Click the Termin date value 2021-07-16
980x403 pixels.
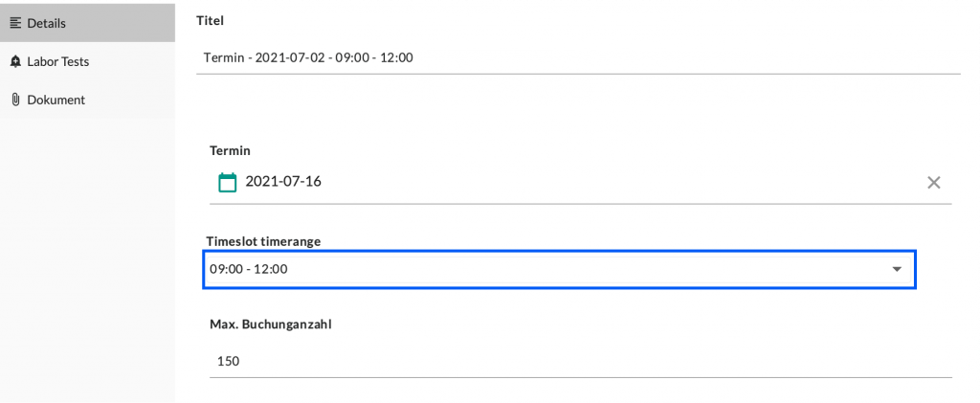tap(283, 182)
